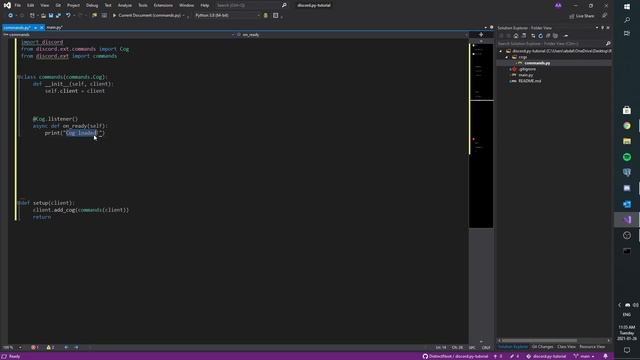Image resolution: width=640 pixels, height=360 pixels.
Task: Switch to the main.py tab
Action: point(54,27)
